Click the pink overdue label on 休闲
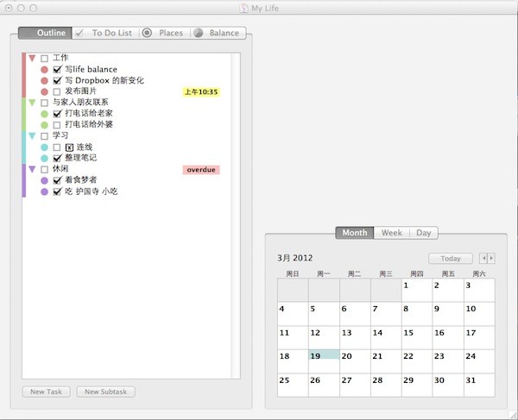 (201, 170)
